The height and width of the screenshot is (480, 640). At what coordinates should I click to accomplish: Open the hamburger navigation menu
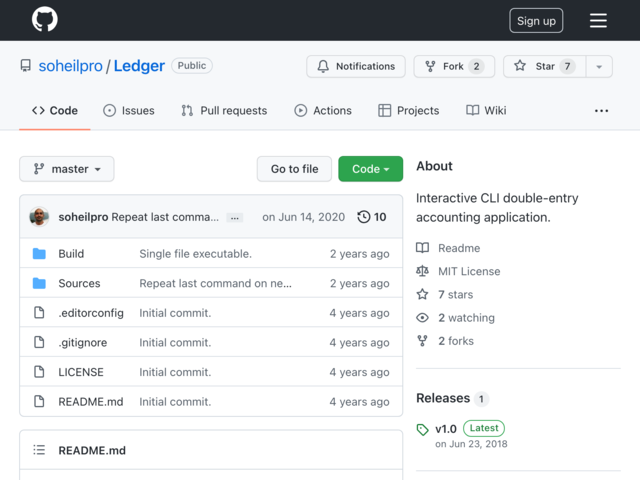pos(598,20)
